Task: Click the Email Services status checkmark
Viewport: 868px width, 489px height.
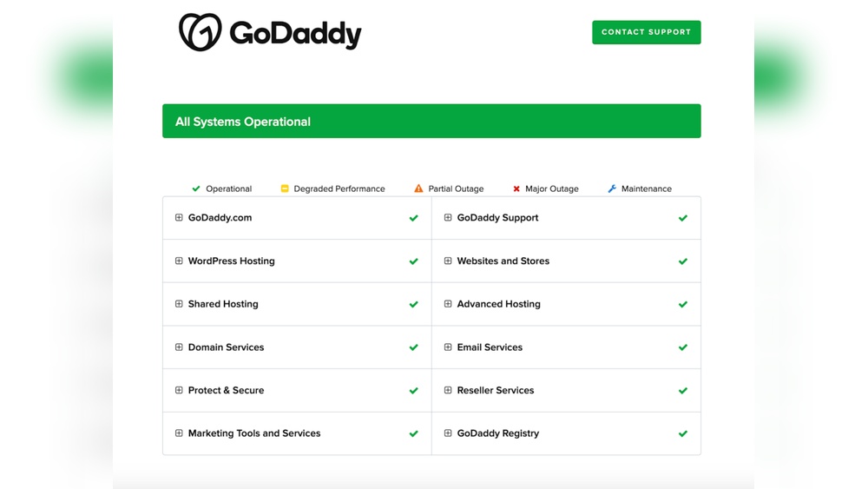Action: click(683, 347)
